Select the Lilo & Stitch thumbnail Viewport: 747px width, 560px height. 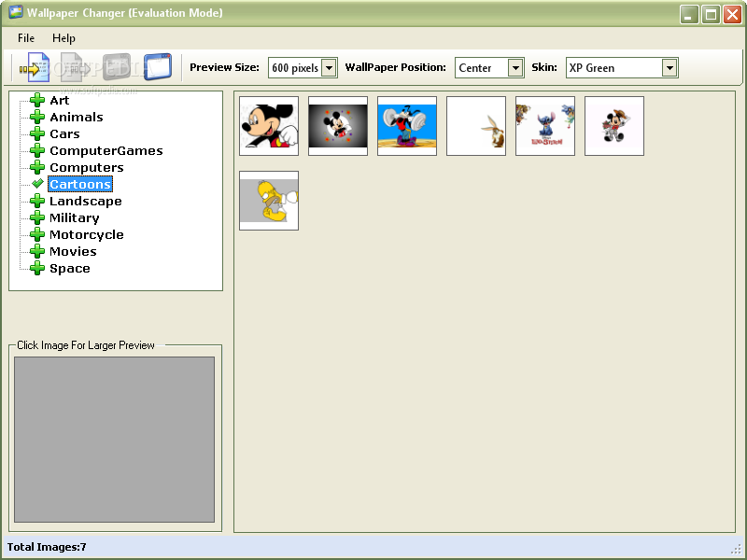click(545, 126)
